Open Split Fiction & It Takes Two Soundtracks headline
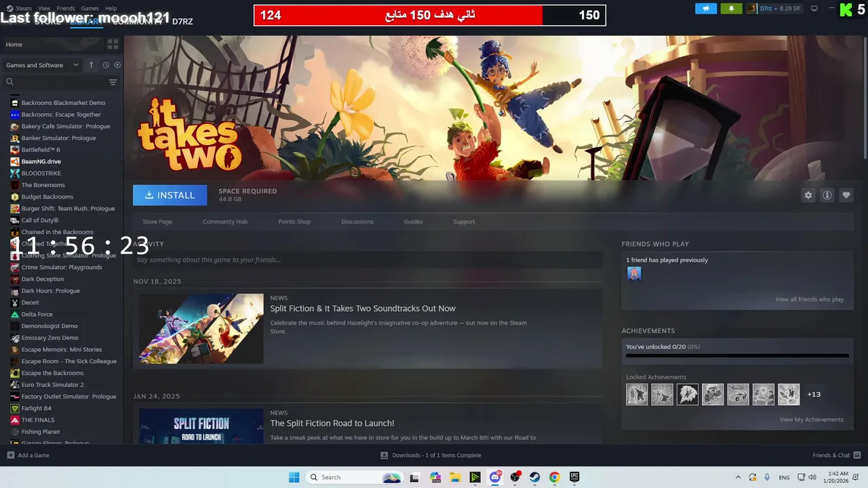Screen dimensions: 868x488 coord(363,308)
